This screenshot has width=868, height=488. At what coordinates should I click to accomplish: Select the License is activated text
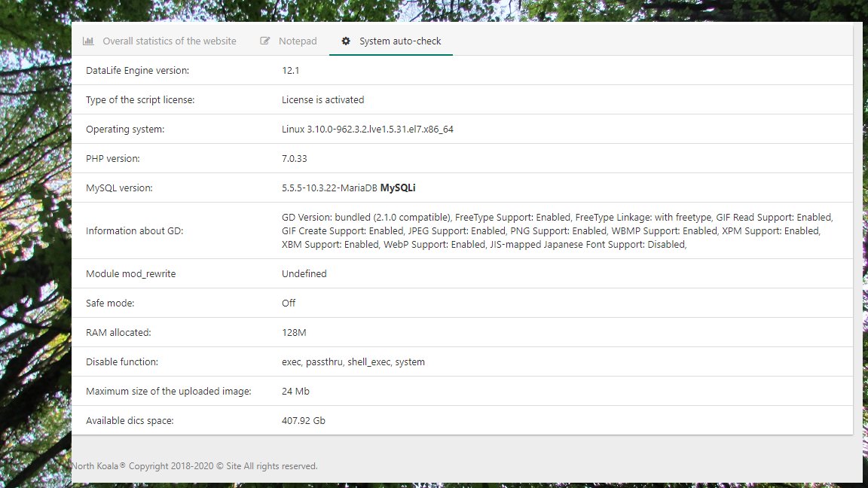tap(322, 99)
